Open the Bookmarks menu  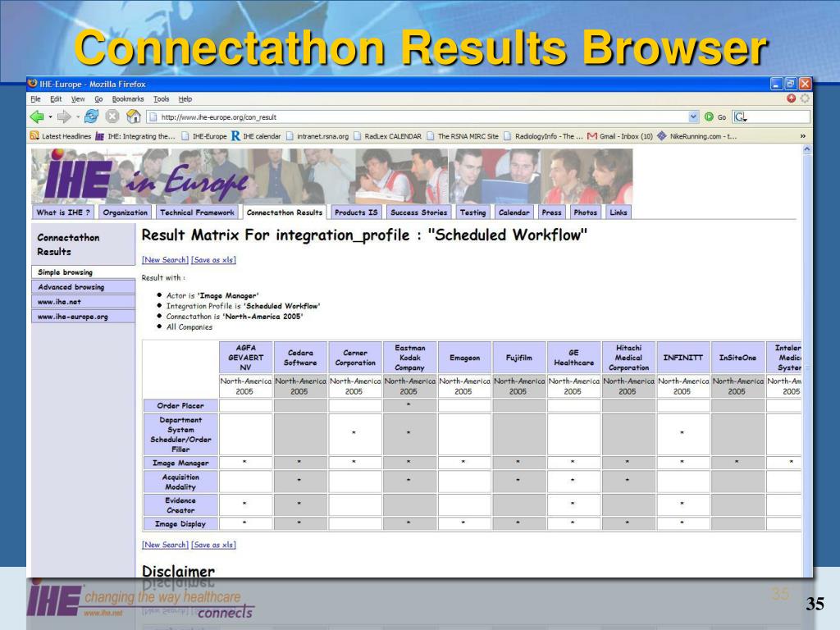point(128,99)
